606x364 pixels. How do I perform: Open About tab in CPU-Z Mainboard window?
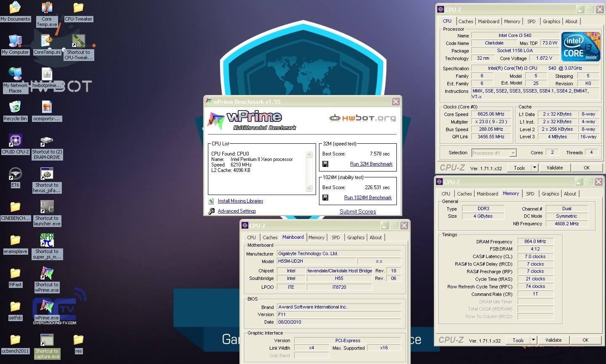(x=376, y=237)
